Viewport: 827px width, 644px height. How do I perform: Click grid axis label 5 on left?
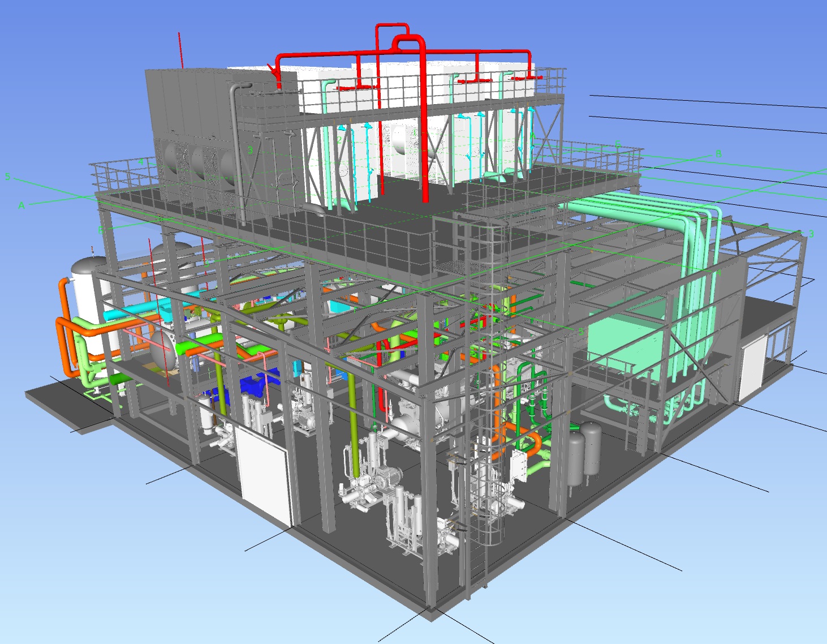(7, 177)
